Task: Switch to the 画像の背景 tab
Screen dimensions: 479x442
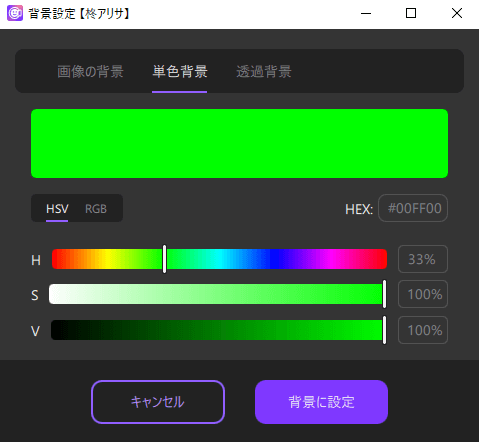Action: [x=90, y=72]
